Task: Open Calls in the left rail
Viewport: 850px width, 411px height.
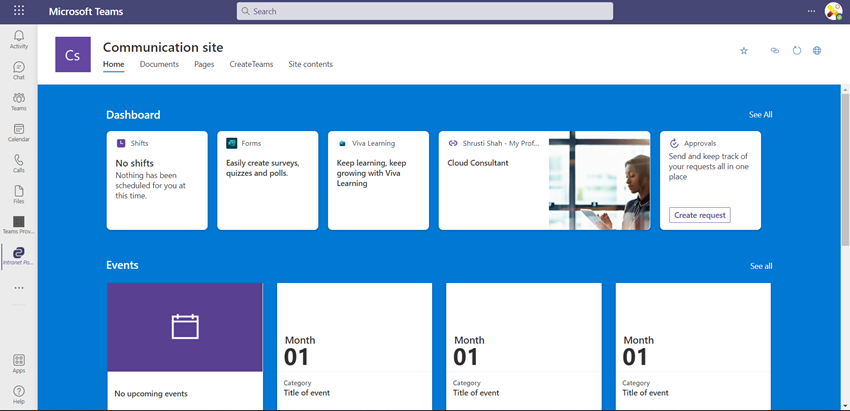Action: (x=19, y=164)
